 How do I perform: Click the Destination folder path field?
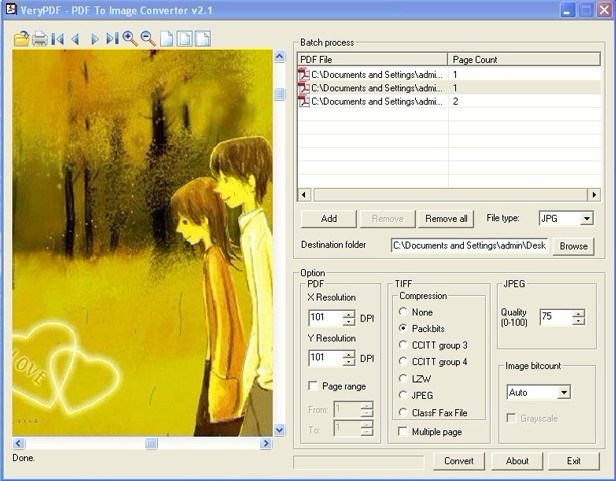(x=470, y=246)
